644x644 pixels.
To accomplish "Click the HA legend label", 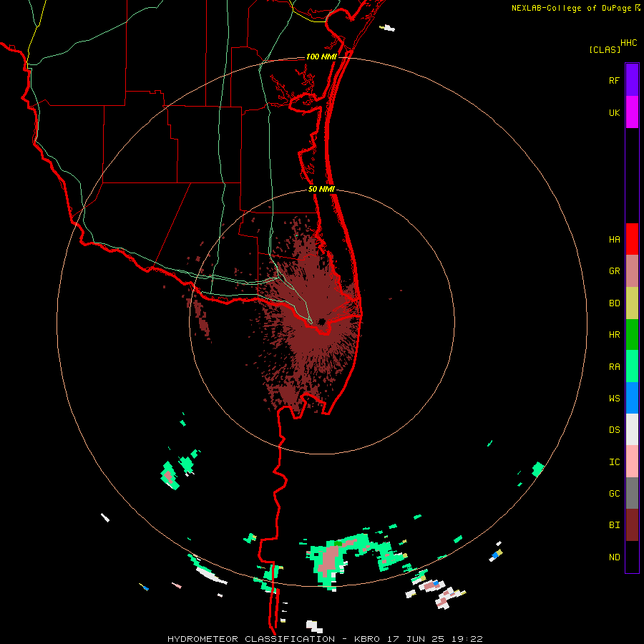I will click(x=614, y=240).
